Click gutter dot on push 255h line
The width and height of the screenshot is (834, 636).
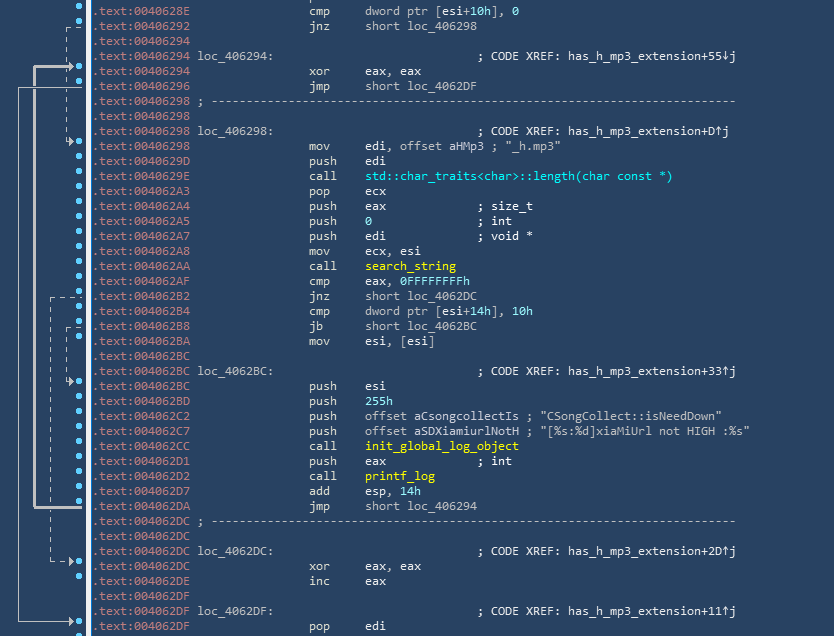tap(79, 402)
